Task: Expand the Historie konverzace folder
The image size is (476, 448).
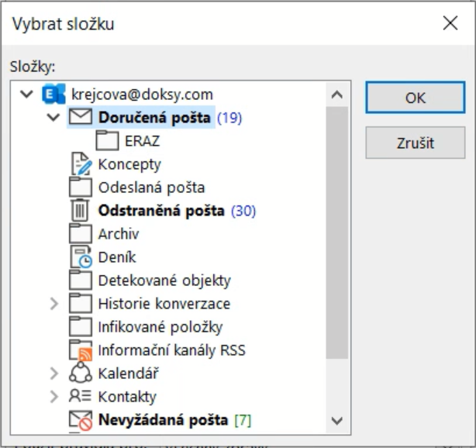Action: point(53,304)
